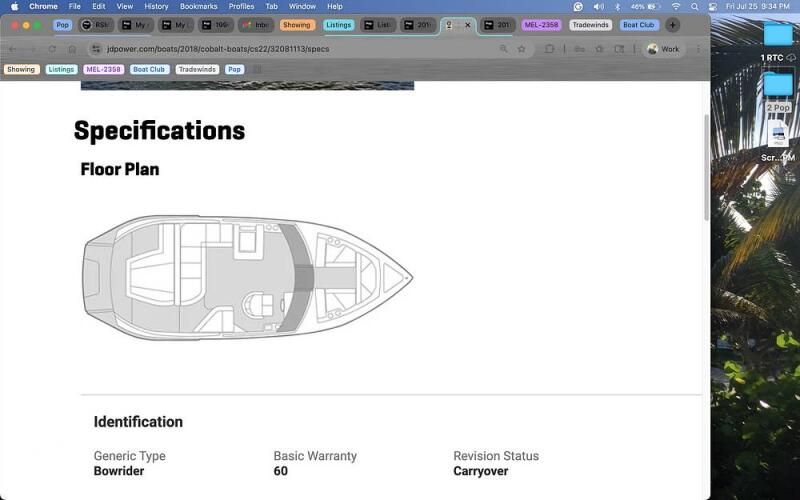Collapse the Listings tab group
The width and height of the screenshot is (800, 500).
[339, 25]
